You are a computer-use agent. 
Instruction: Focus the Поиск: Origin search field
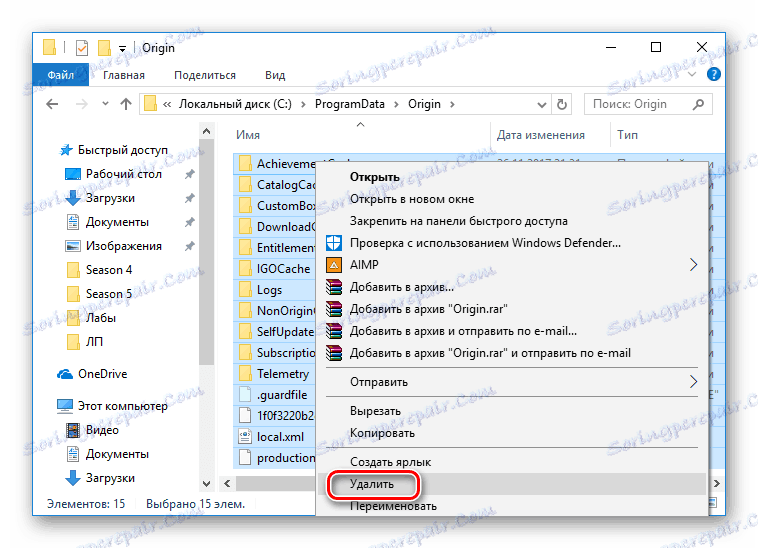point(648,104)
